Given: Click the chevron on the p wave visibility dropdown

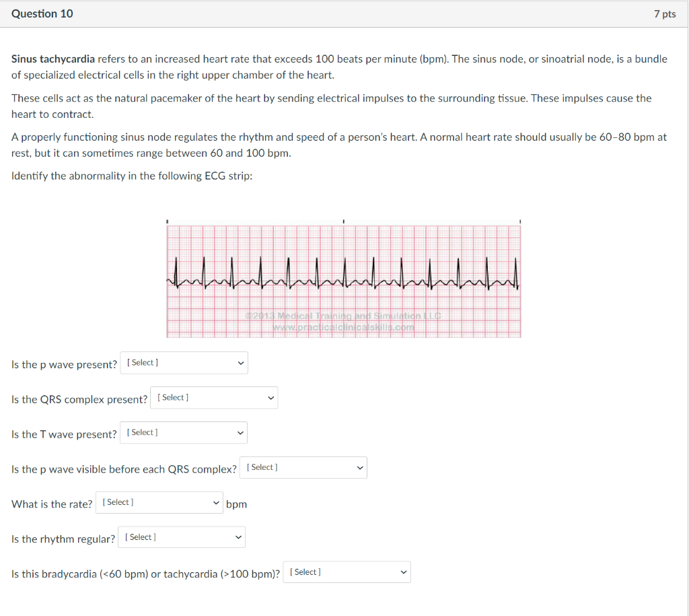Looking at the screenshot, I should [361, 467].
